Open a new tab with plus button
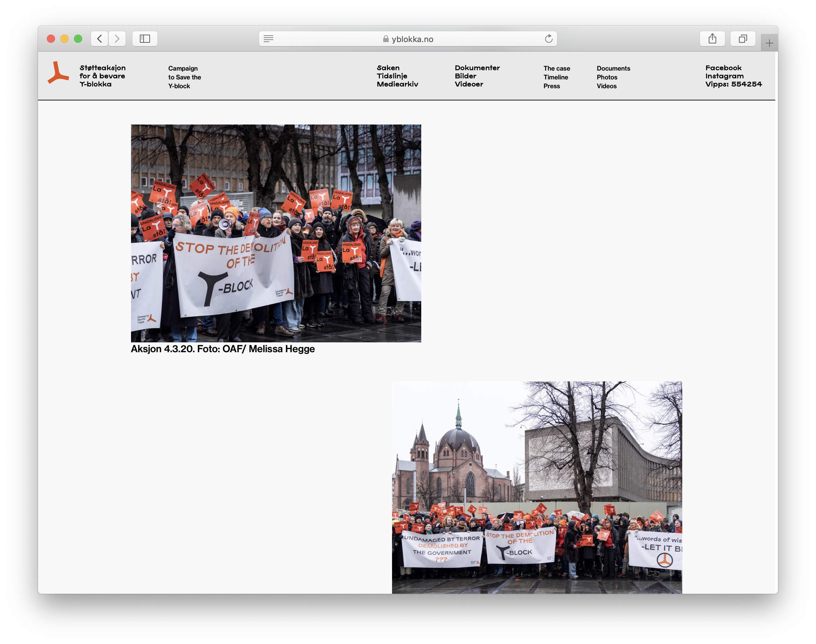The image size is (816, 644). pos(769,43)
